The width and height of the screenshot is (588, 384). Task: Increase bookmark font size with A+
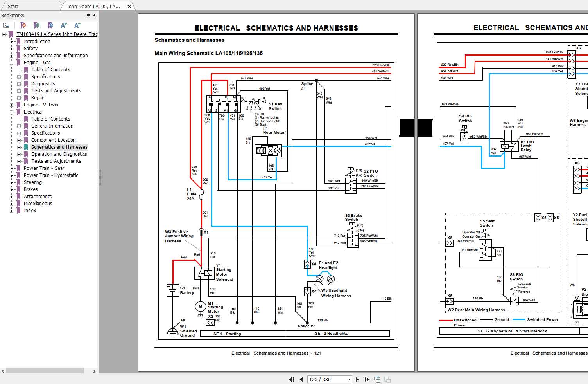pyautogui.click(x=64, y=25)
